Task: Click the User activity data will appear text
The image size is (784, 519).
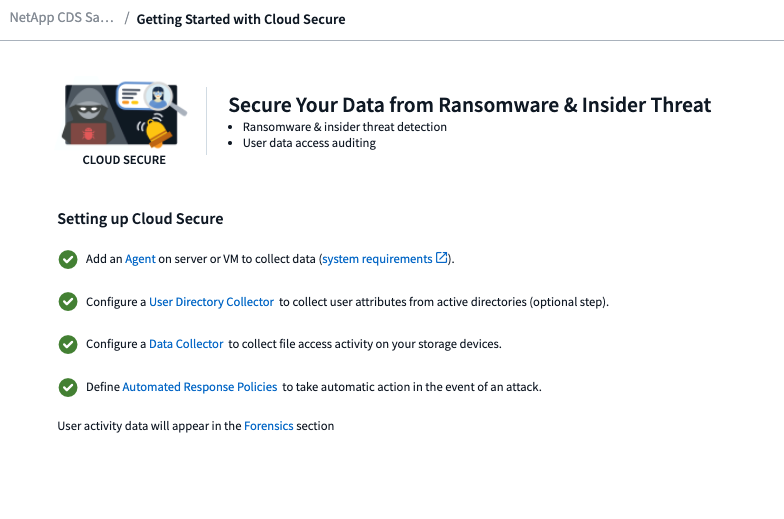Action: coord(150,426)
